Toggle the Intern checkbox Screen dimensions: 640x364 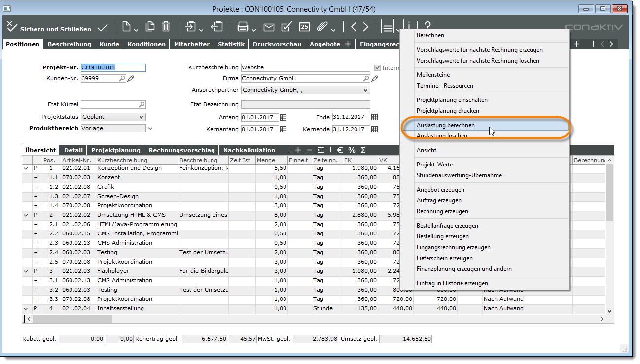(378, 68)
